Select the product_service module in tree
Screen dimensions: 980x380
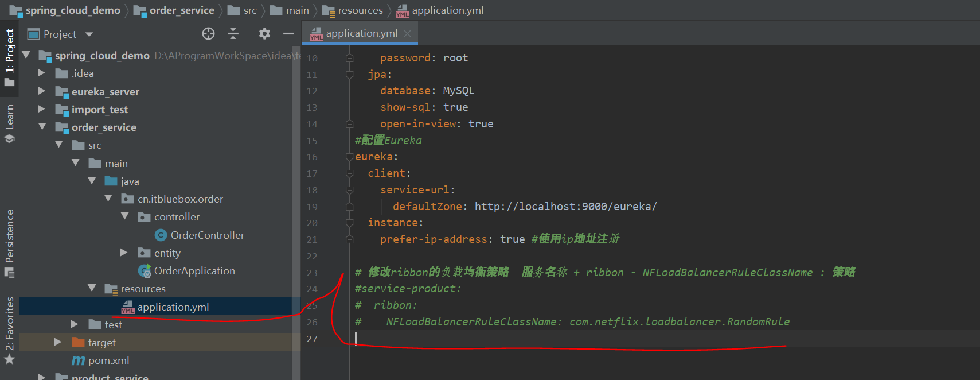click(x=110, y=377)
